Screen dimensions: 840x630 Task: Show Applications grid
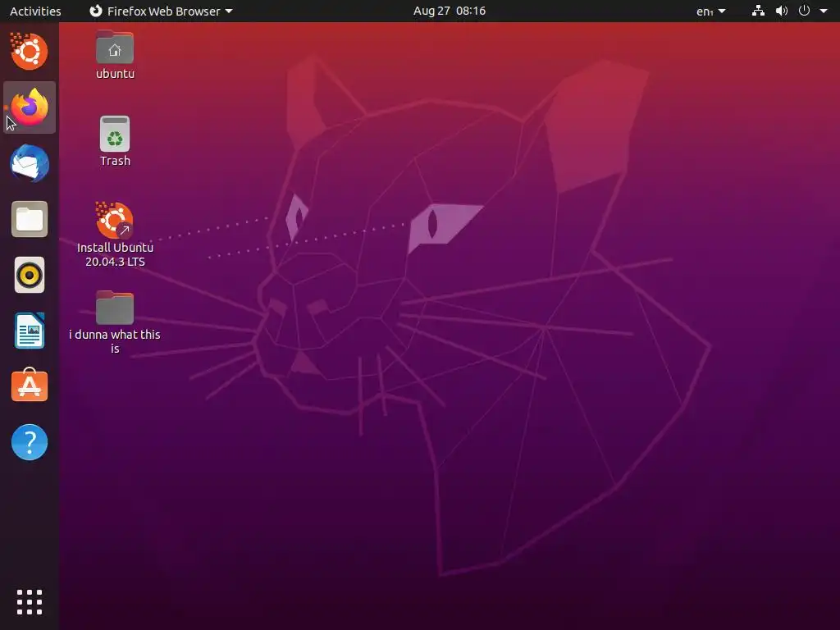point(30,602)
